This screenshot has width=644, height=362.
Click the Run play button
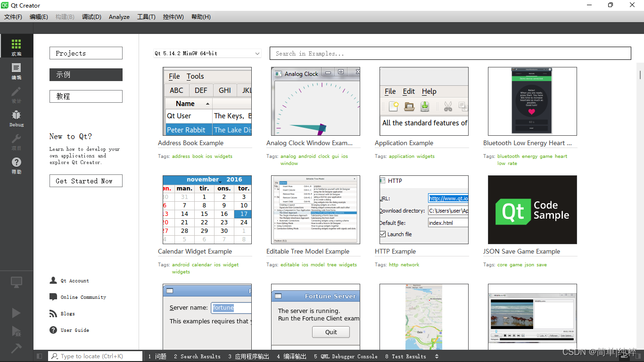(x=17, y=313)
